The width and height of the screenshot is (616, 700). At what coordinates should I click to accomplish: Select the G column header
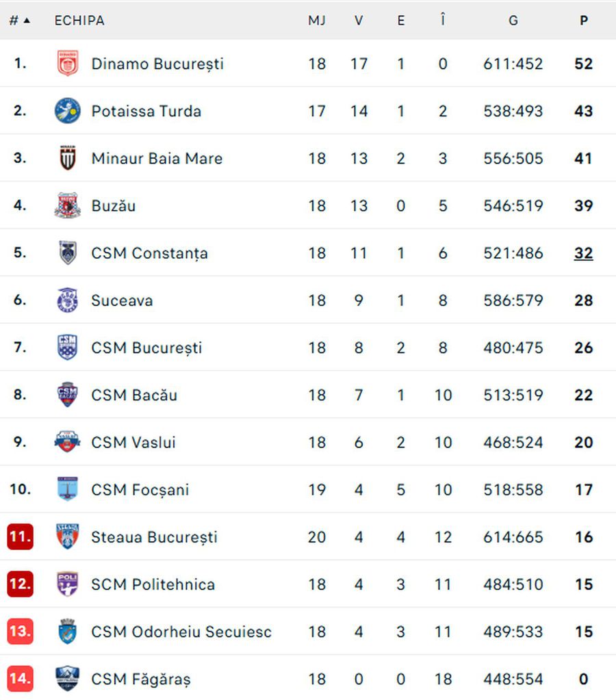(x=513, y=20)
